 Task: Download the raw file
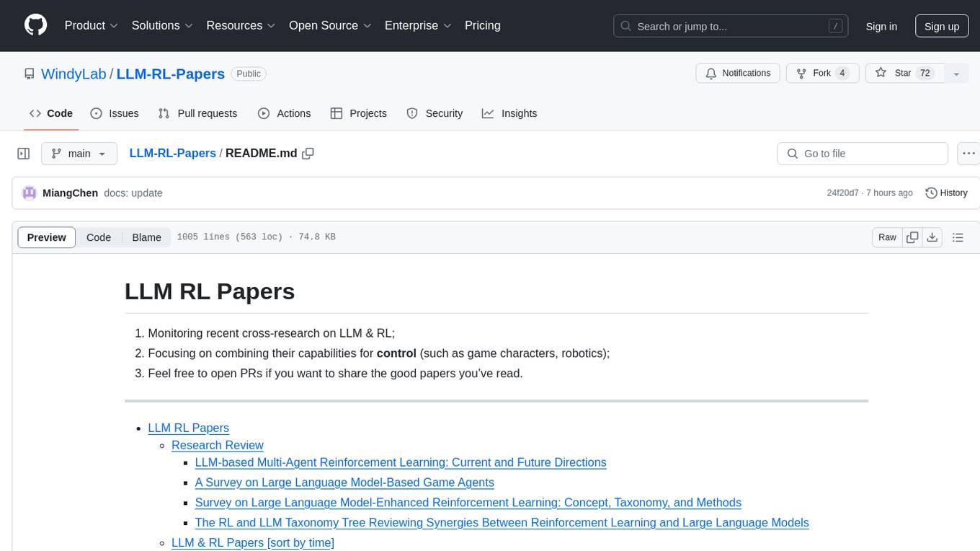coord(932,237)
